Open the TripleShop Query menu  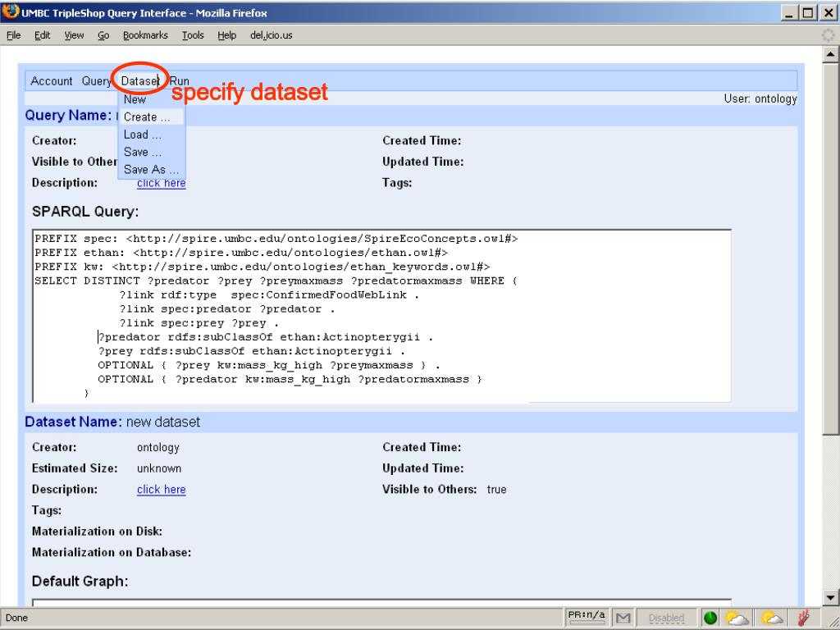point(97,81)
